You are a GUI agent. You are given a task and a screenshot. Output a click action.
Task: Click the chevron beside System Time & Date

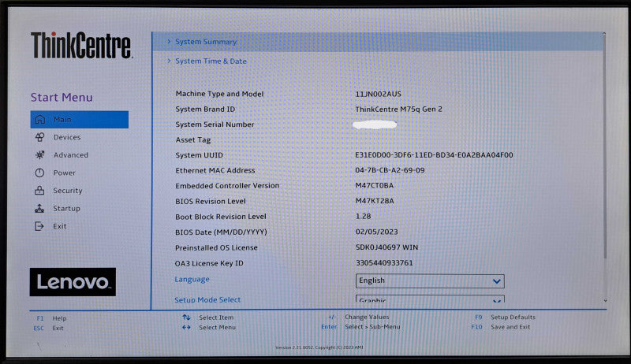click(x=169, y=61)
